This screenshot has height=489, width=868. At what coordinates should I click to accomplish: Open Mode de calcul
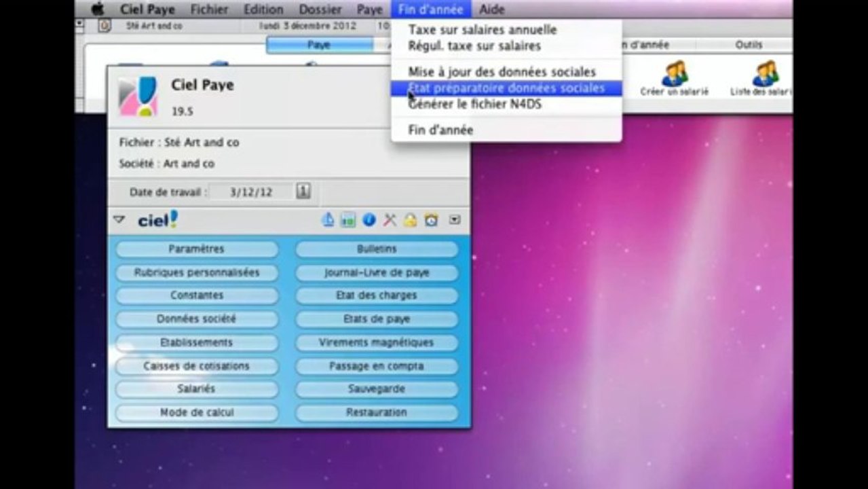[197, 412]
